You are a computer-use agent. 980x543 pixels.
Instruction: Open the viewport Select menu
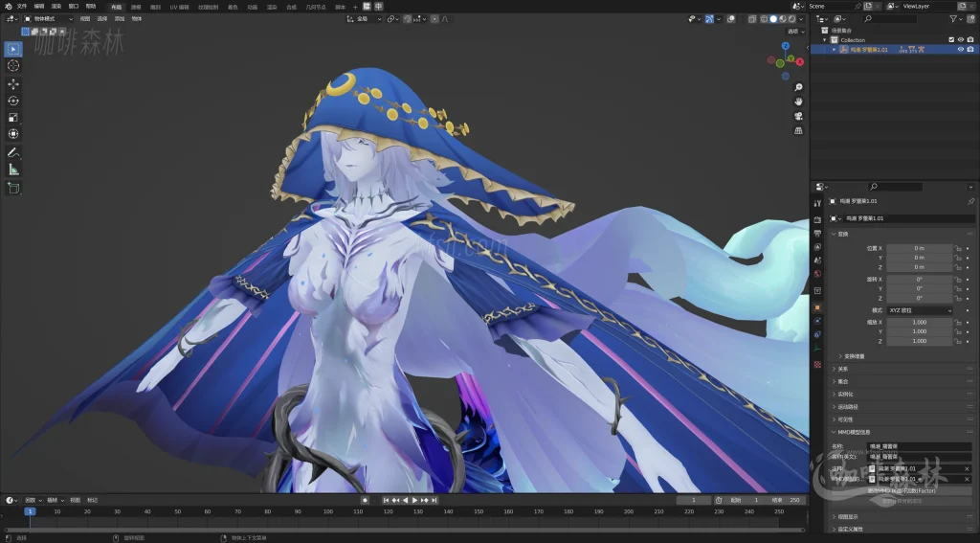click(102, 19)
